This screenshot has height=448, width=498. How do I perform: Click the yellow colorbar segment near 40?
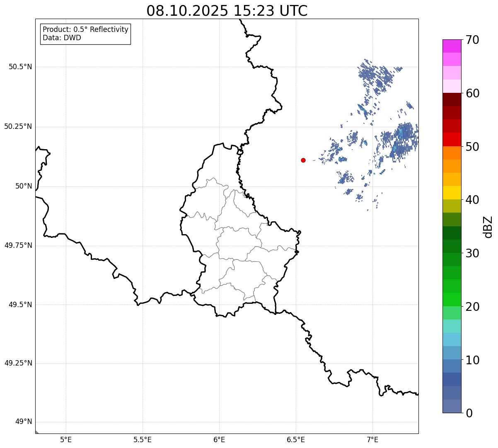click(x=452, y=193)
